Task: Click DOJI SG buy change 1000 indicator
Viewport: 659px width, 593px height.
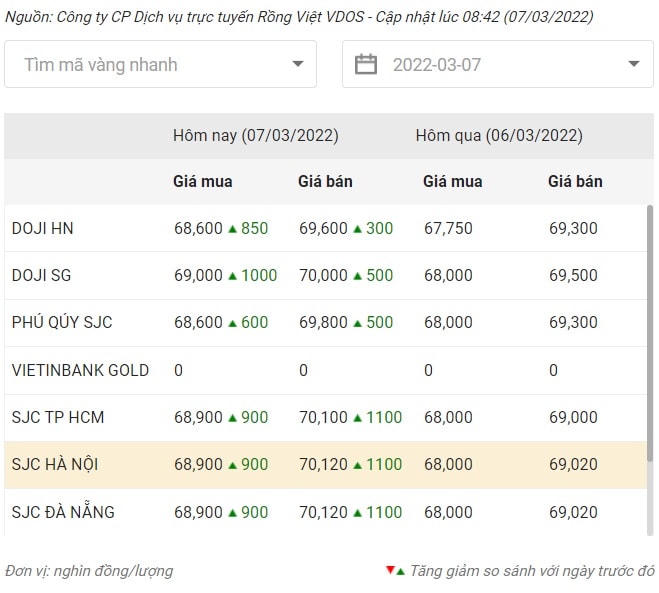Action: pyautogui.click(x=253, y=275)
